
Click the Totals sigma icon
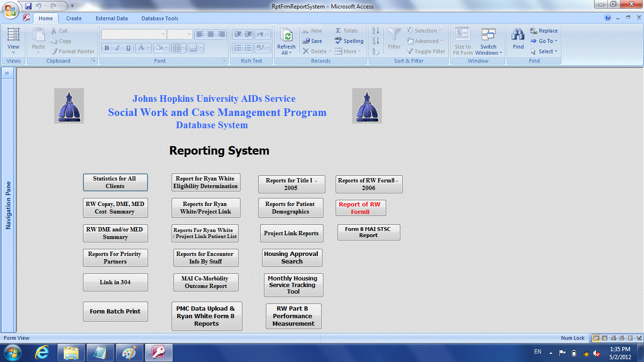click(x=338, y=31)
